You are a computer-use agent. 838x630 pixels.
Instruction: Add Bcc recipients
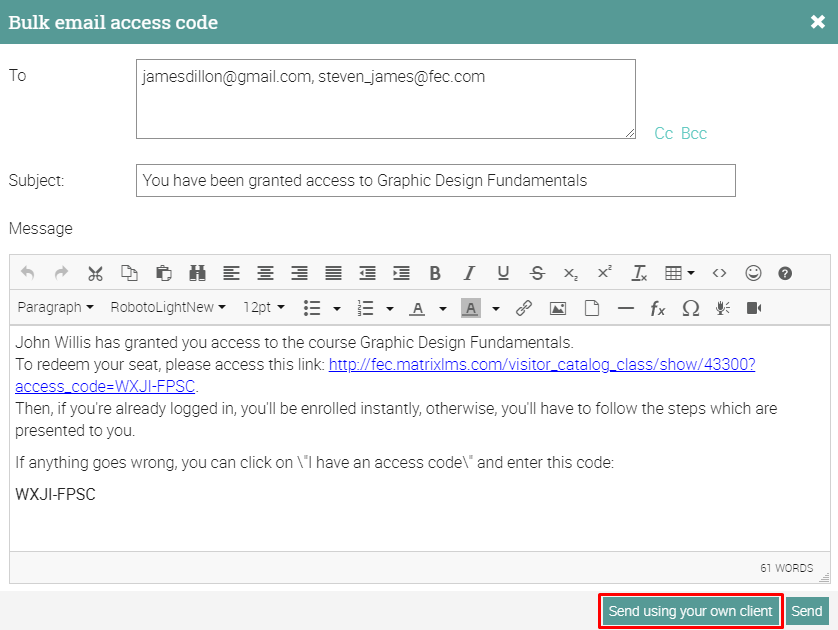coord(694,133)
